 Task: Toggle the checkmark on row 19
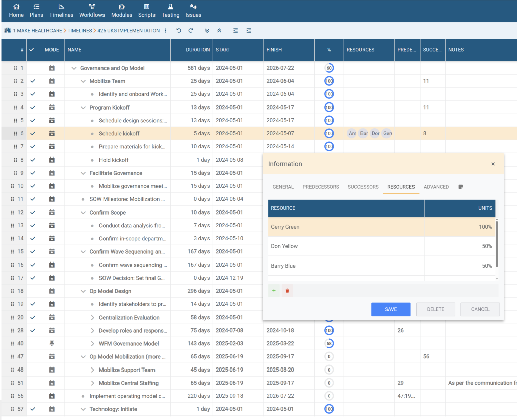[x=33, y=304]
